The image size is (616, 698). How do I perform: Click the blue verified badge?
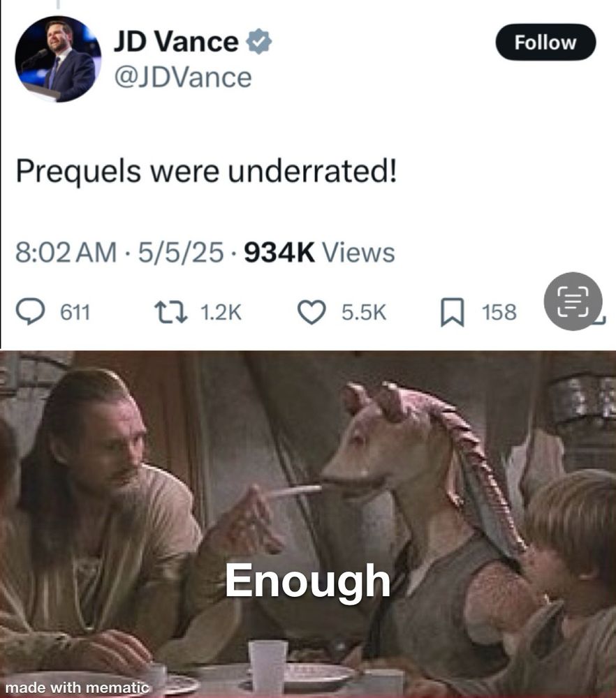click(259, 41)
